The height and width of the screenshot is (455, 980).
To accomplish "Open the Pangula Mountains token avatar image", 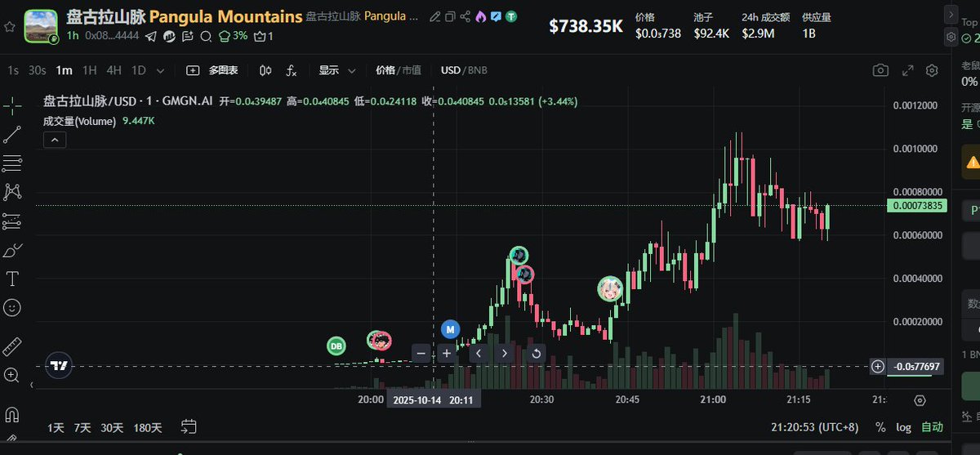I will [41, 26].
